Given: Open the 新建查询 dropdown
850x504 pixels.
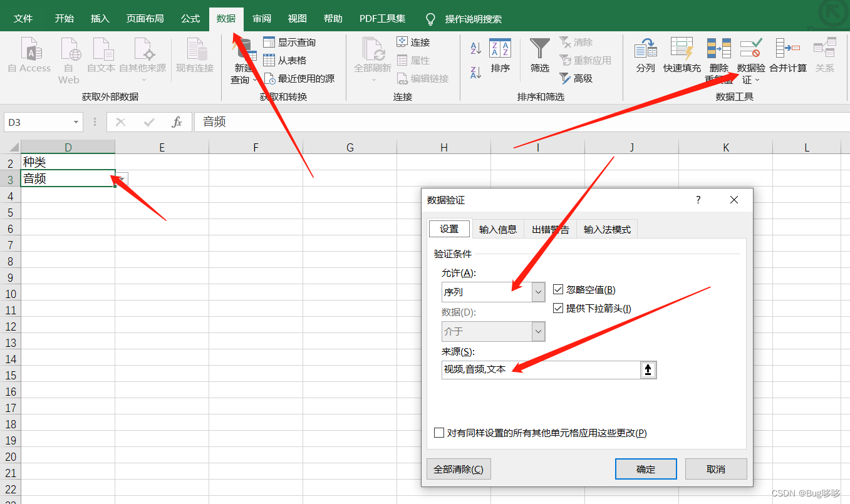Looking at the screenshot, I should (x=244, y=74).
